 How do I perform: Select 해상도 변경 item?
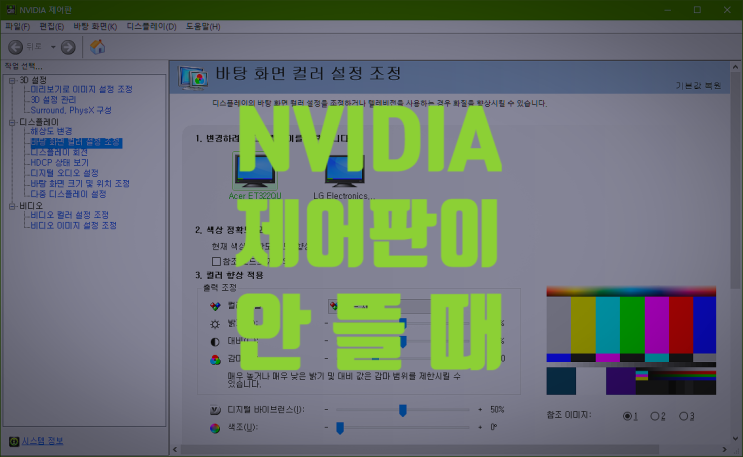point(51,131)
